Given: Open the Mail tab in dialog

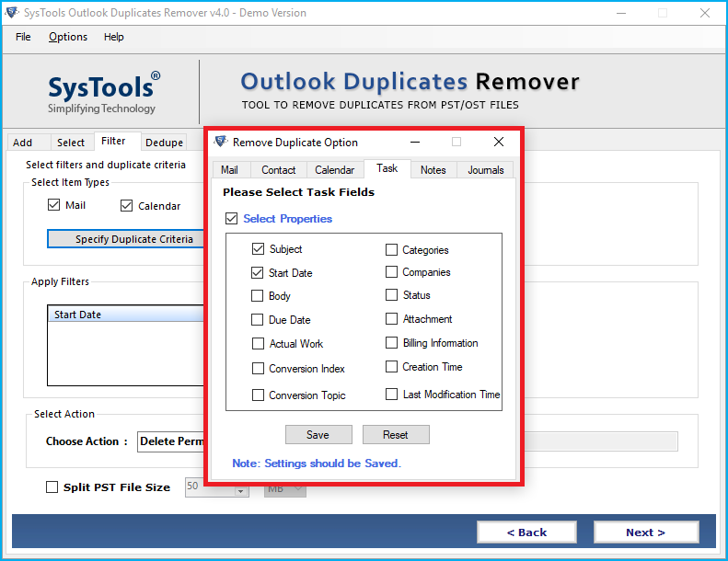Looking at the screenshot, I should [x=231, y=170].
